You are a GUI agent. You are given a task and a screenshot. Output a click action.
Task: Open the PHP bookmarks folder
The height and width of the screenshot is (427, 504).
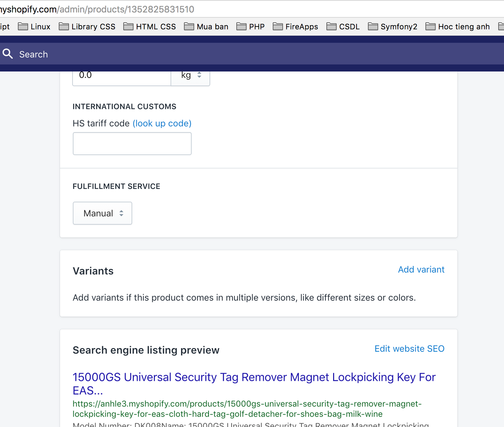[x=250, y=27]
